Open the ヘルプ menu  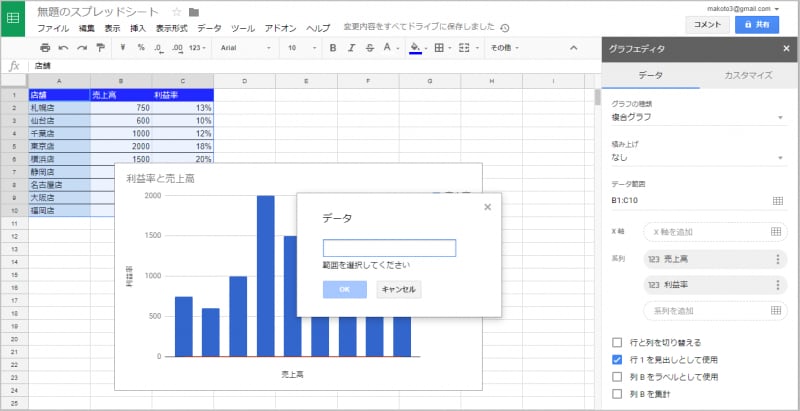[318, 29]
